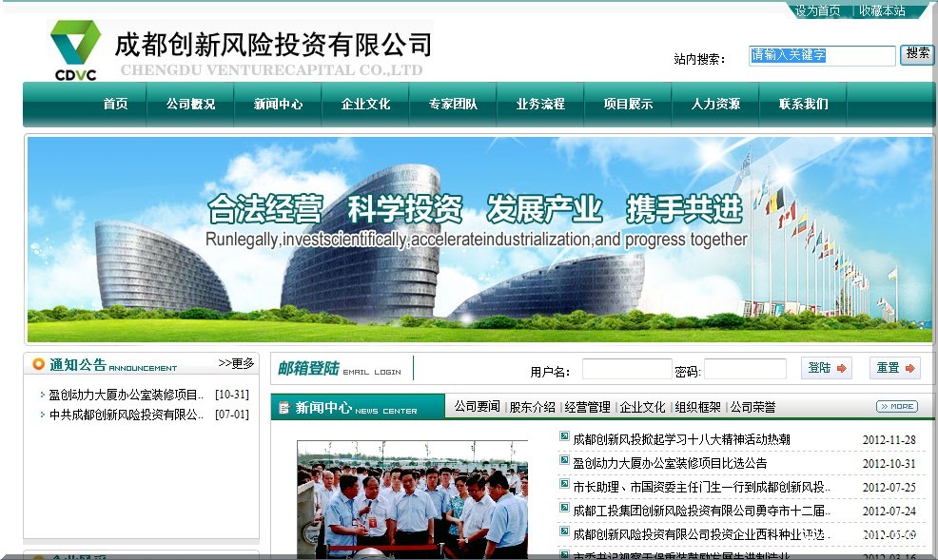Open >>更多 announcements link
The image size is (938, 560).
point(236,363)
